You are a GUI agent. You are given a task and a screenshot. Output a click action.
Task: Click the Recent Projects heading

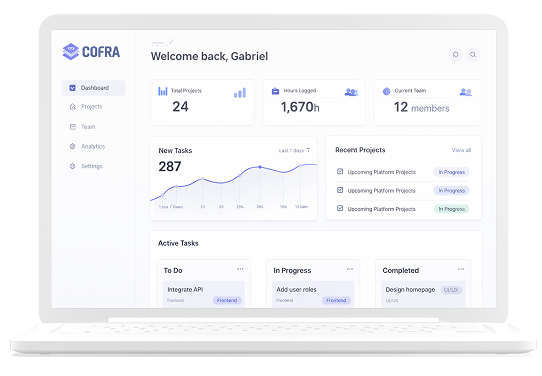360,150
